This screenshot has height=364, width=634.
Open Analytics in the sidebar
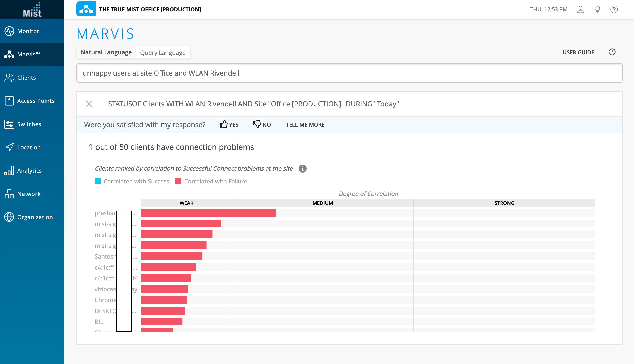point(29,170)
